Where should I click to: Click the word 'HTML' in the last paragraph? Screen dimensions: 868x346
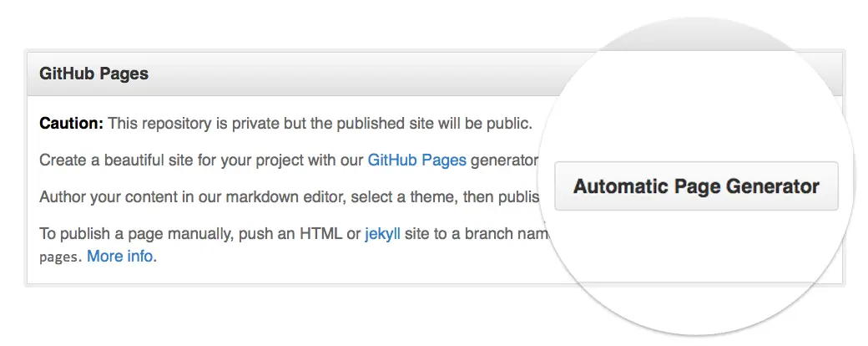coord(321,234)
